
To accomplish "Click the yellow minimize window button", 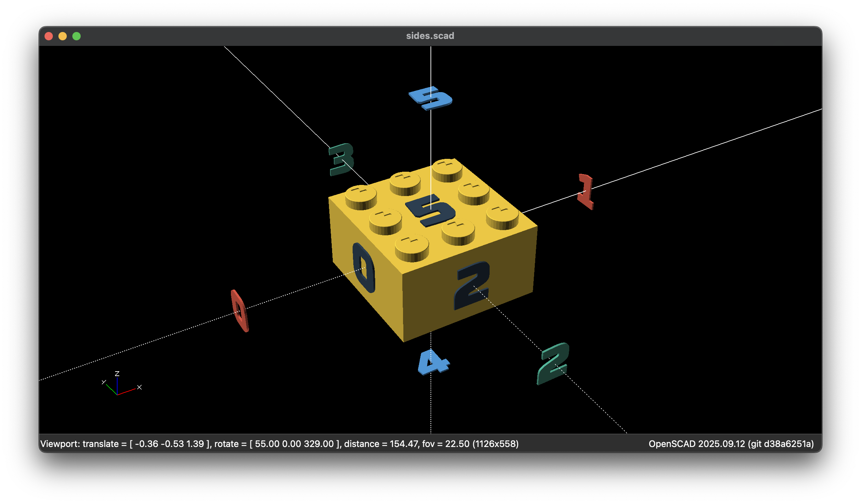I will click(x=63, y=36).
